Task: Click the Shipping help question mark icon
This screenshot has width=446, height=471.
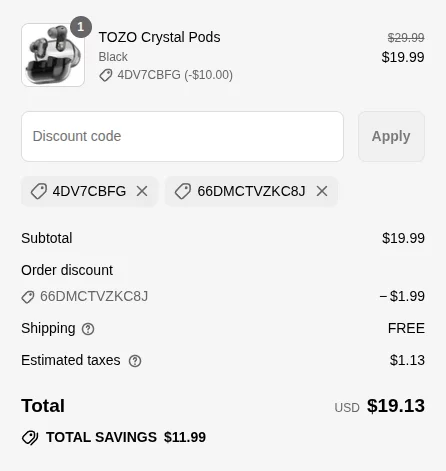Action: [88, 329]
